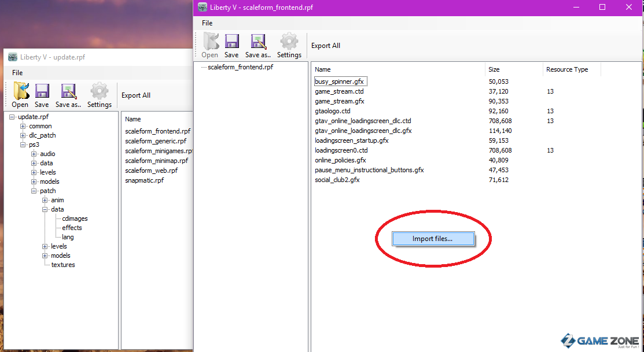Screen dimensions: 644x352
Task: Select loadingscreen0.ctd in the file list
Action: click(x=341, y=150)
